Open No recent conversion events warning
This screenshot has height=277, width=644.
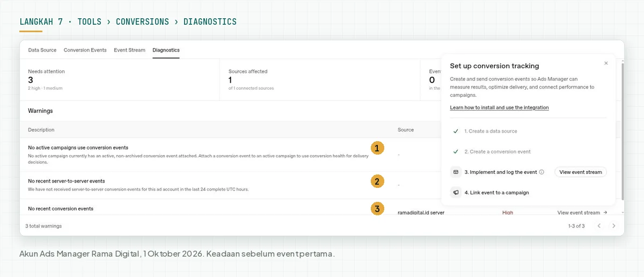(x=61, y=209)
